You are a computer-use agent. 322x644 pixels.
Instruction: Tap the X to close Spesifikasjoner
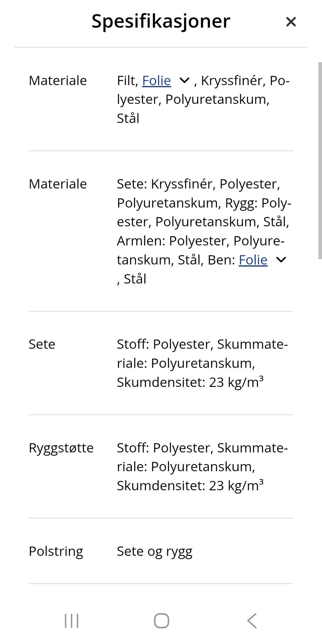[291, 21]
